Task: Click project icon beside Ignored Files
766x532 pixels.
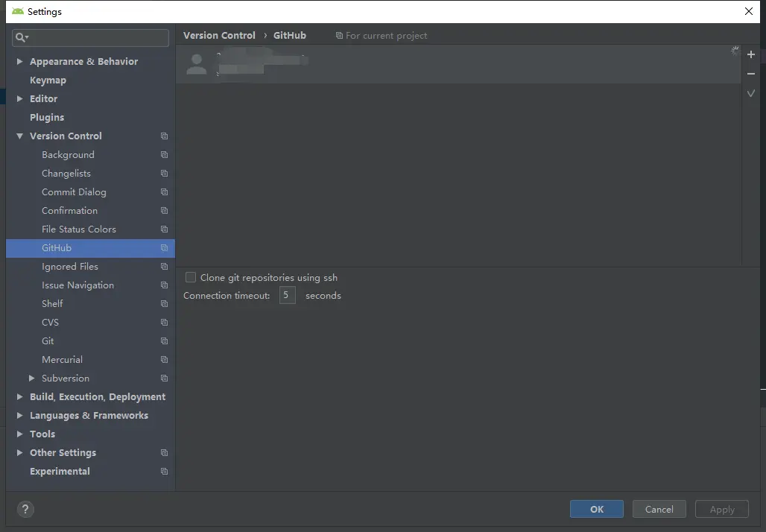Action: pos(164,267)
